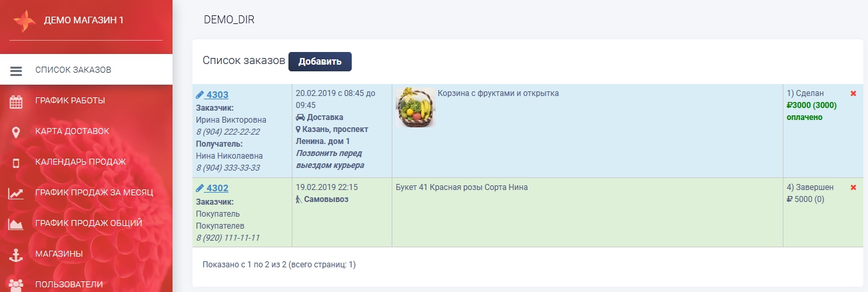Click the people icon for Пользователи

pos(16,284)
